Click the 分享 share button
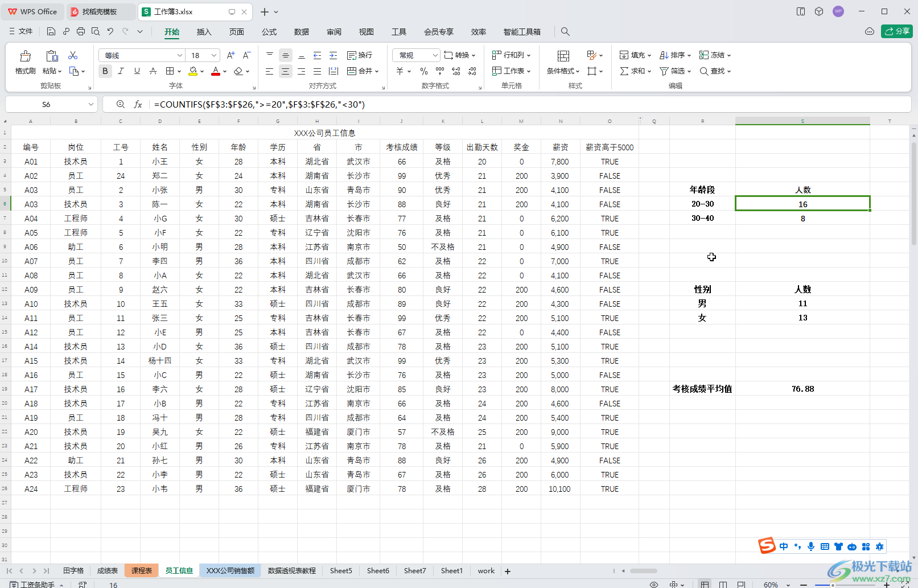Screen dimensions: 918x588 coord(897,31)
